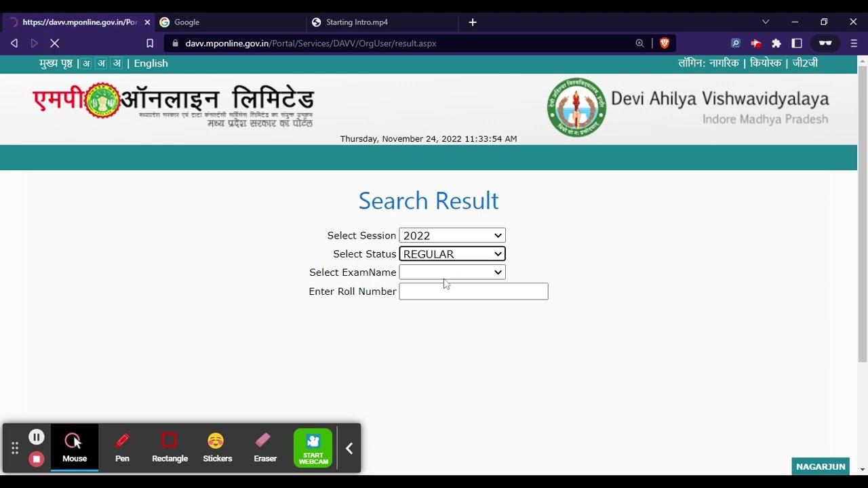868x488 pixels.
Task: Open the Extensions puzzle icon
Action: [776, 43]
